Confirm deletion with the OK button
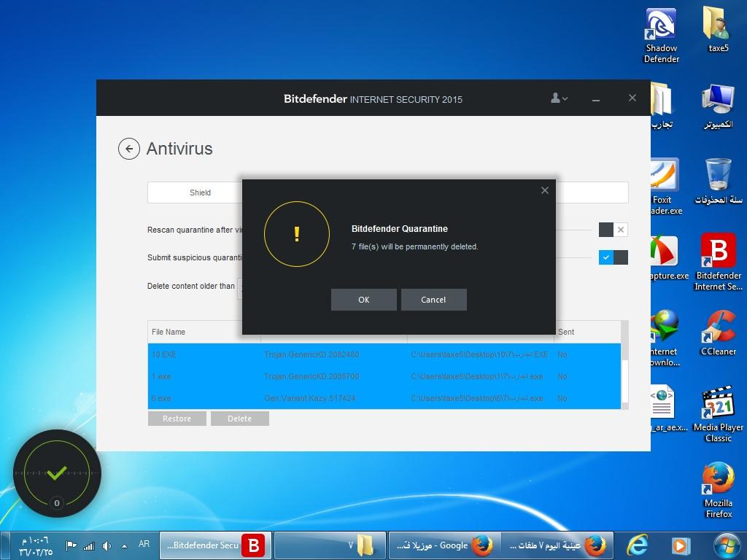This screenshot has width=747, height=560. coord(363,300)
